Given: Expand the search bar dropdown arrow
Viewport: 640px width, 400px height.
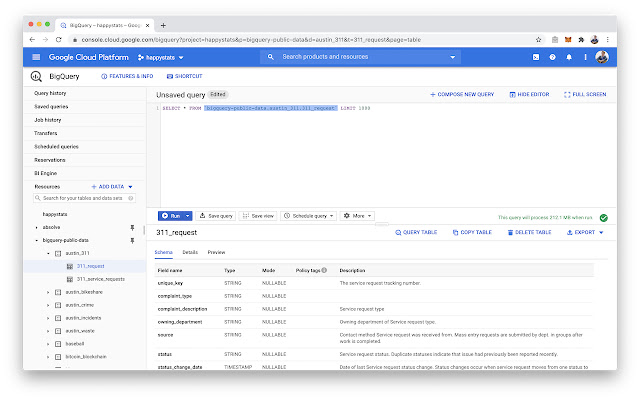Looking at the screenshot, I should (x=452, y=57).
